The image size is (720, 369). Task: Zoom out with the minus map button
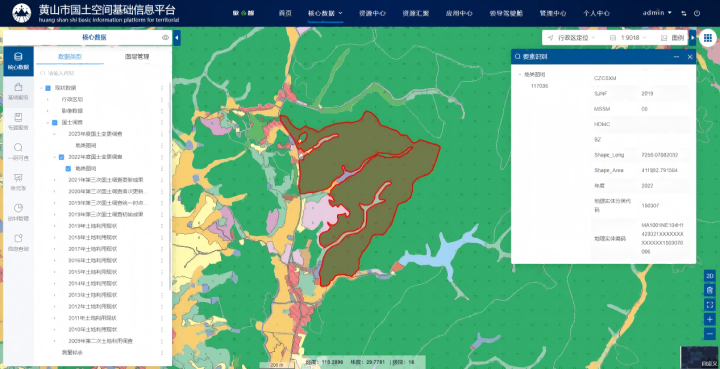pos(709,334)
